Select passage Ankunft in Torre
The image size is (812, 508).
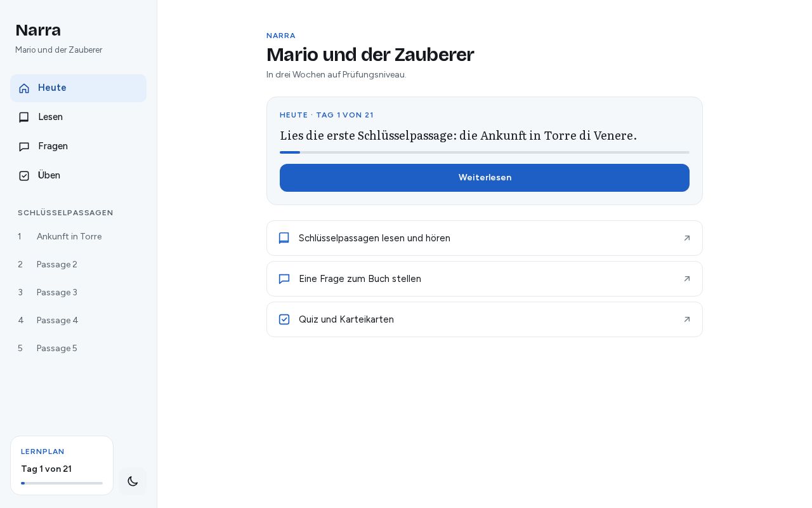coord(78,237)
